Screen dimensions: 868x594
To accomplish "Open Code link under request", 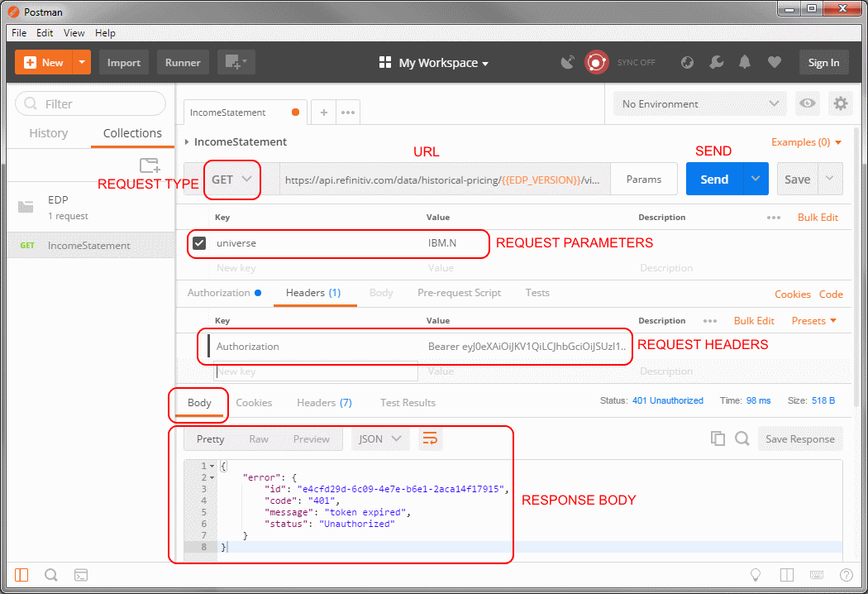I will point(831,295).
